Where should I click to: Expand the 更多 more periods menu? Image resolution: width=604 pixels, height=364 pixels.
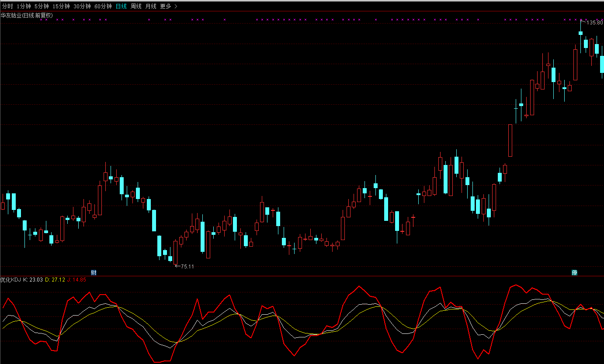click(x=169, y=7)
